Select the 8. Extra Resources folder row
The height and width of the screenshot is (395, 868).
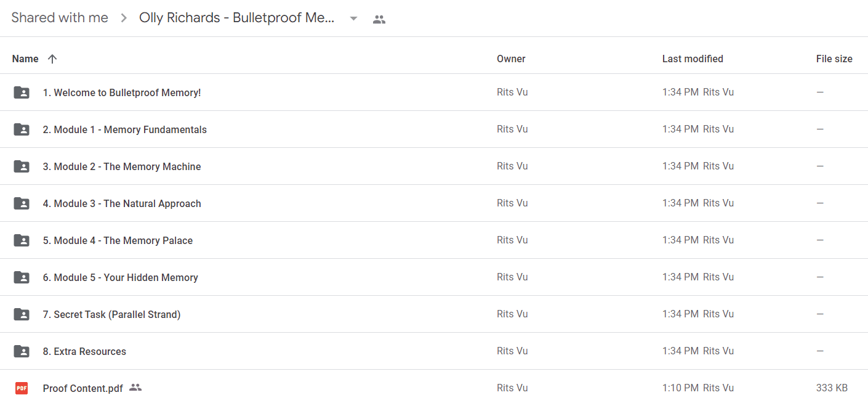pos(434,351)
